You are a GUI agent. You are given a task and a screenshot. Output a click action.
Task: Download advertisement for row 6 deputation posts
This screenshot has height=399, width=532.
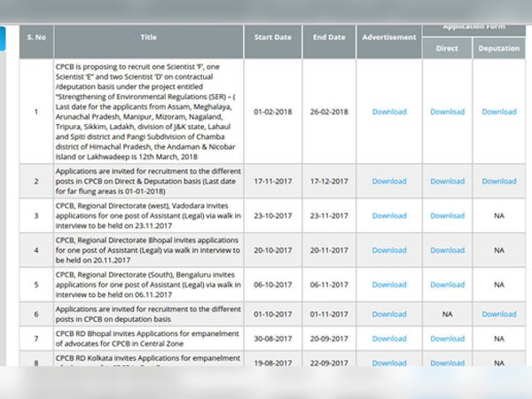tap(389, 314)
